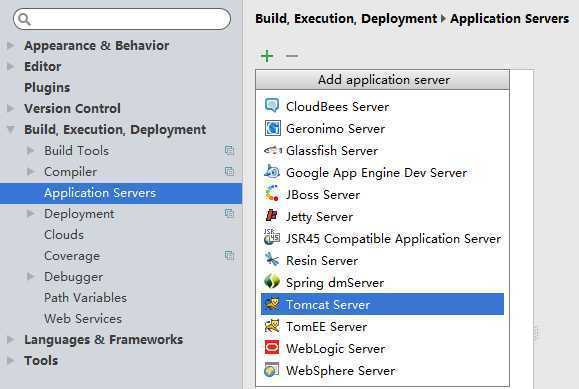Expand the Appearance & Behavior section

pos(11,45)
